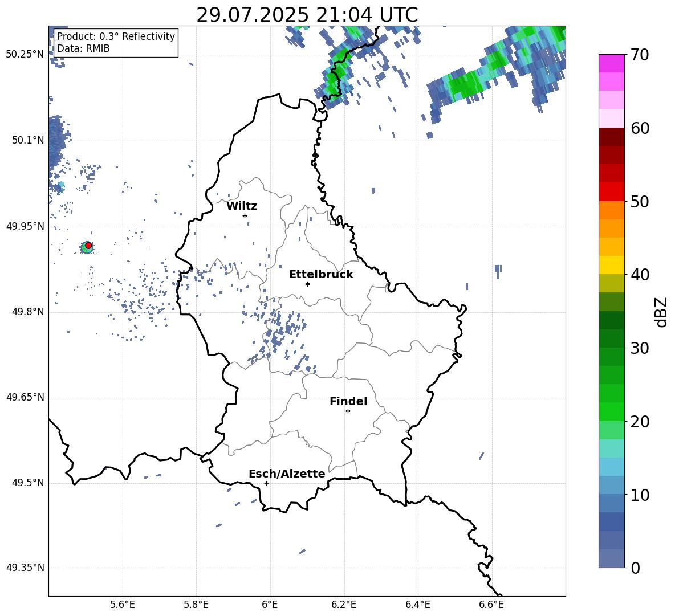
Task: Click the colorbar tick label 70
Action: coord(640,55)
